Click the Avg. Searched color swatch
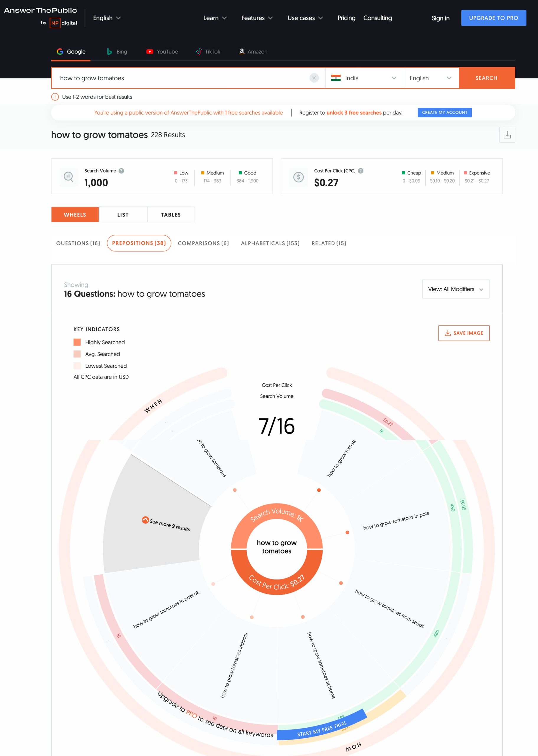The width and height of the screenshot is (538, 756). click(x=77, y=354)
